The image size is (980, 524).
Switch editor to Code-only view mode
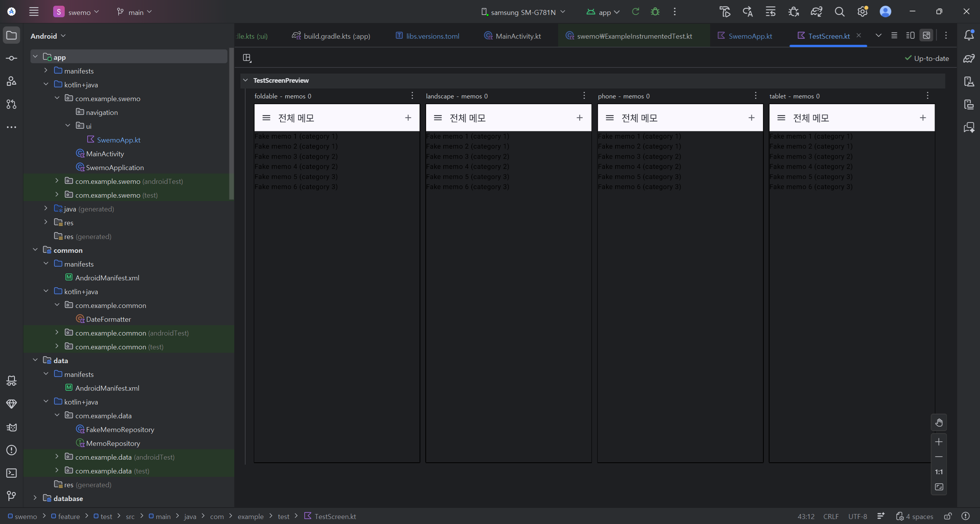[894, 36]
